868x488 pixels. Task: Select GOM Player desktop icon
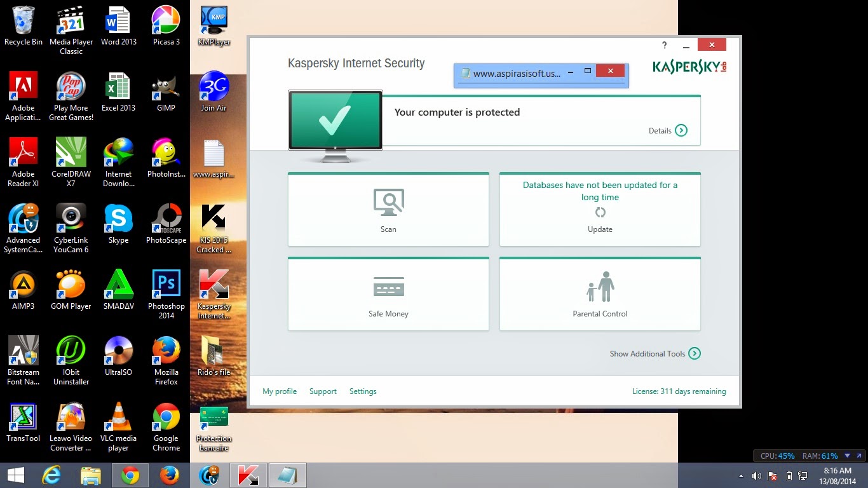coord(71,290)
